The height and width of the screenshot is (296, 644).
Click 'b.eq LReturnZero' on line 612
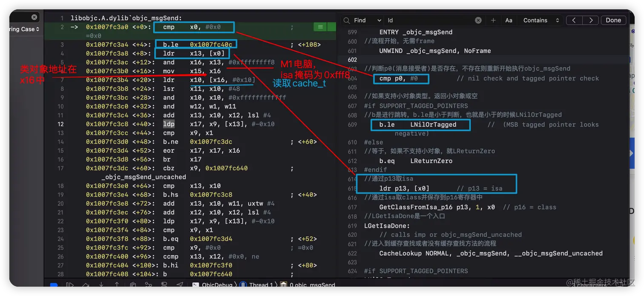tap(416, 161)
